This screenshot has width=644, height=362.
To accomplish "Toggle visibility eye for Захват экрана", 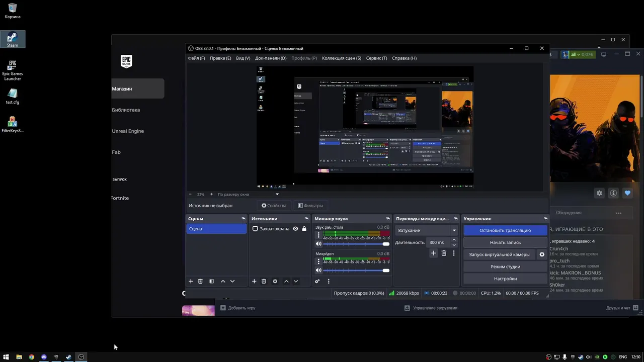I will pos(295,229).
